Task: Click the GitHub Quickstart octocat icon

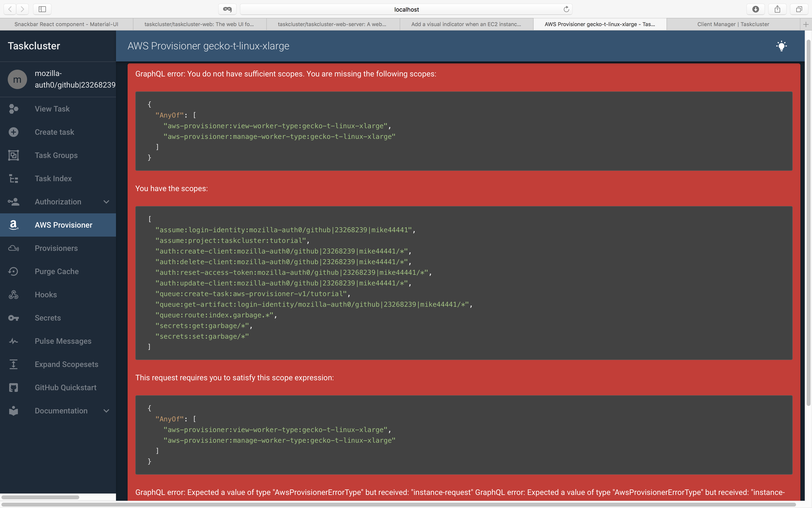Action: click(x=14, y=387)
